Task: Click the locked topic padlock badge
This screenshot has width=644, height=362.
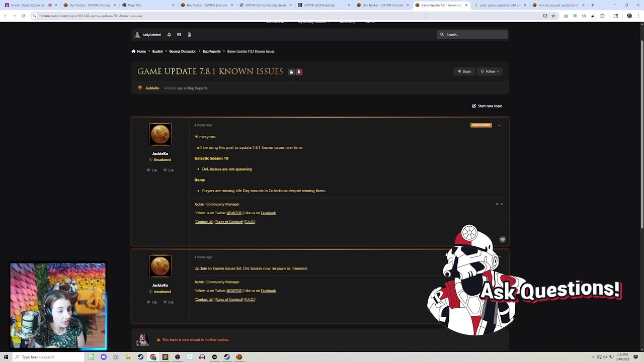Action: tap(291, 72)
